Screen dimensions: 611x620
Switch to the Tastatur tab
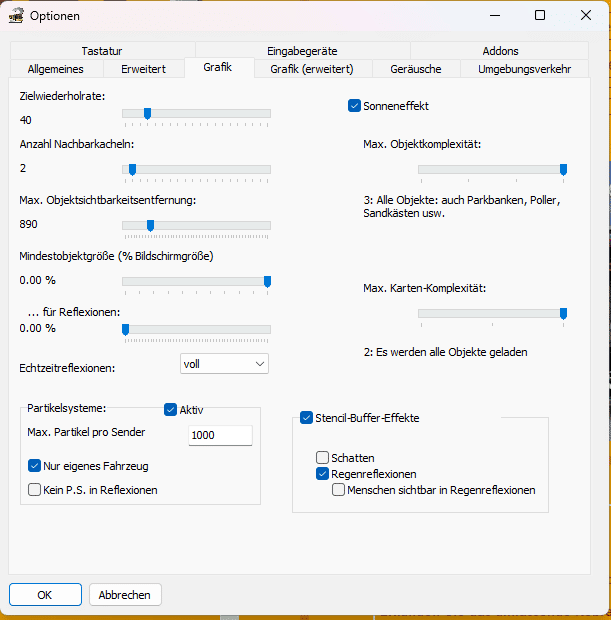coord(102,51)
